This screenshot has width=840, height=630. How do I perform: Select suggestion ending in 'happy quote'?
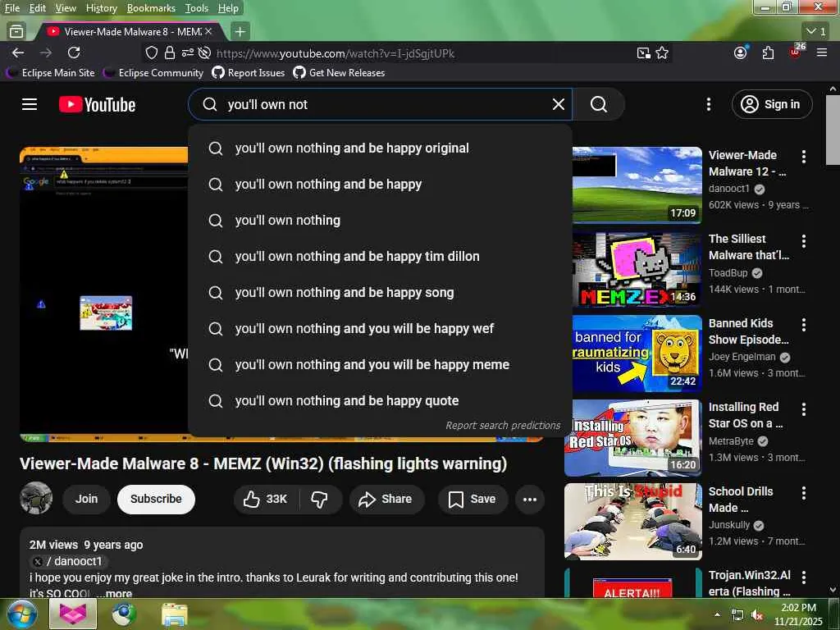381,400
